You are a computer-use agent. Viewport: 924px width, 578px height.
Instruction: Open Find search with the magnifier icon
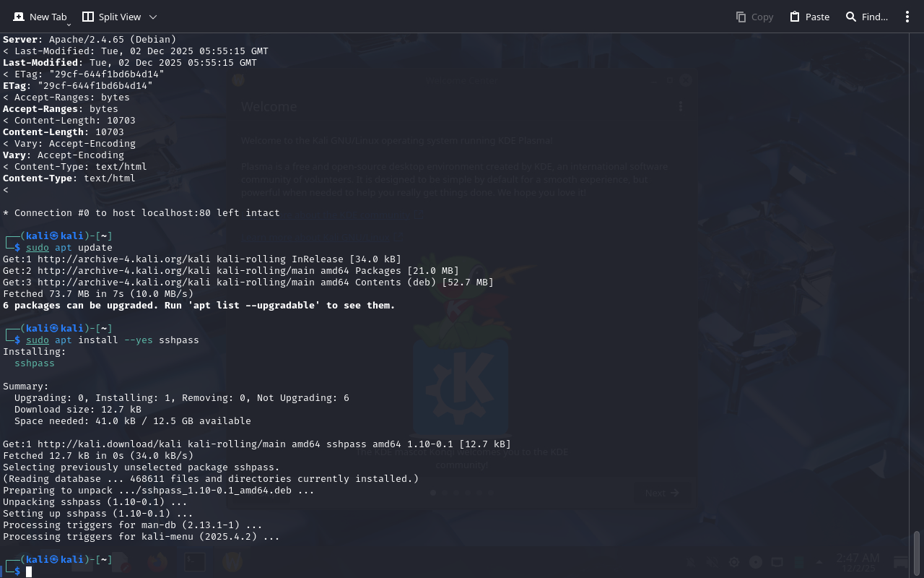(851, 17)
